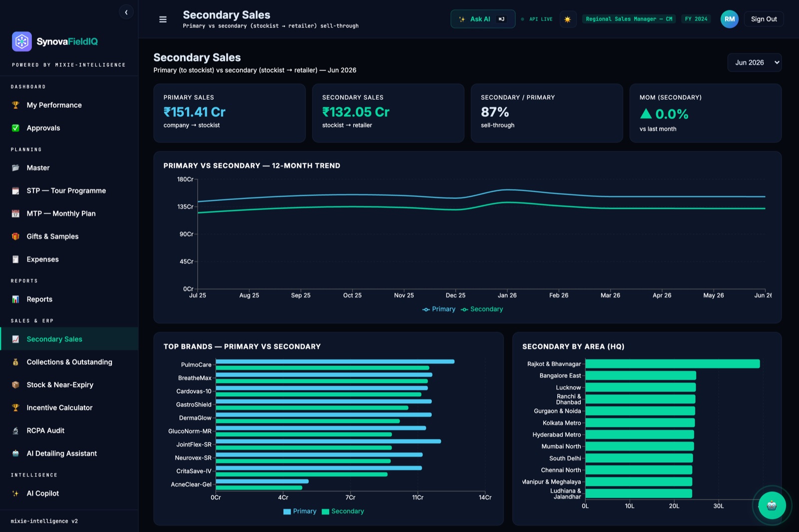Click the Expenses receipt icon
The width and height of the screenshot is (799, 532).
point(15,260)
